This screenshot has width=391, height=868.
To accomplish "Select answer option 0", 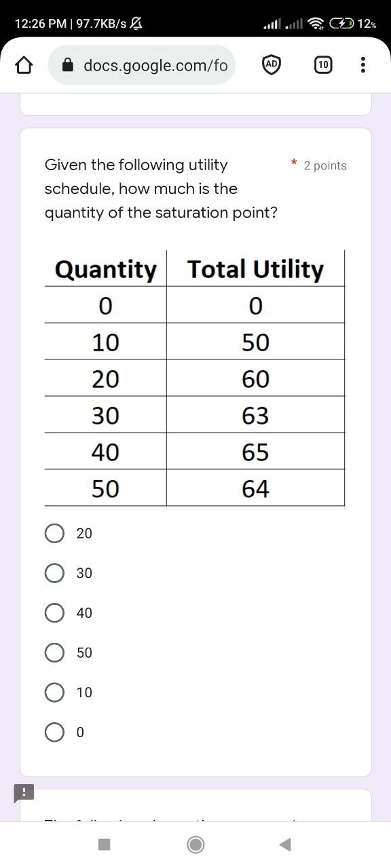I will (54, 732).
